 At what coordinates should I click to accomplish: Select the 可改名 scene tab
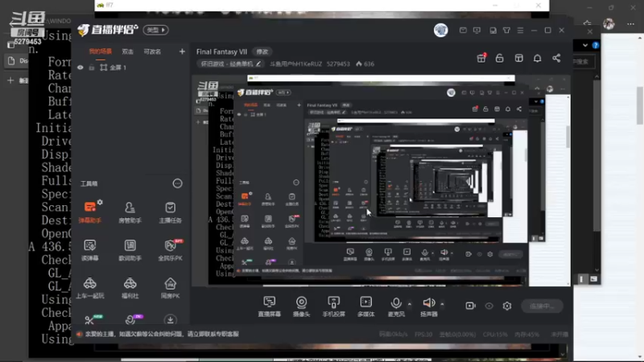pyautogui.click(x=152, y=51)
